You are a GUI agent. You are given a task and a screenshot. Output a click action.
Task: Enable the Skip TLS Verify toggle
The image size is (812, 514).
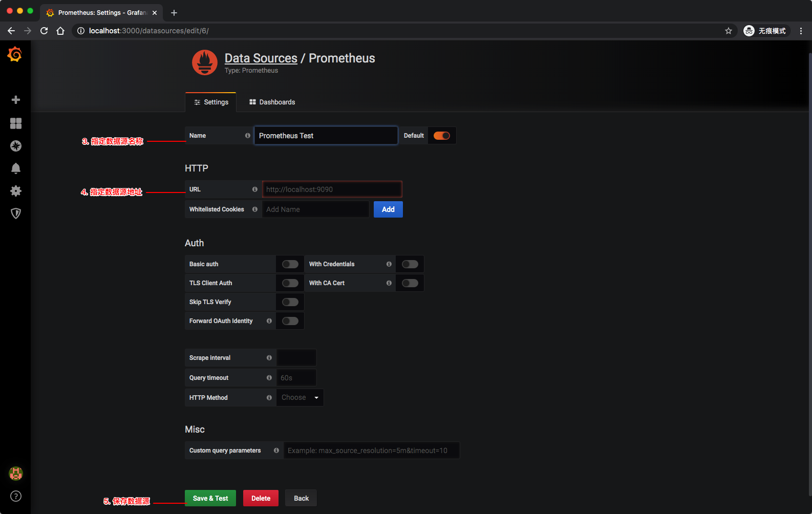coord(290,302)
